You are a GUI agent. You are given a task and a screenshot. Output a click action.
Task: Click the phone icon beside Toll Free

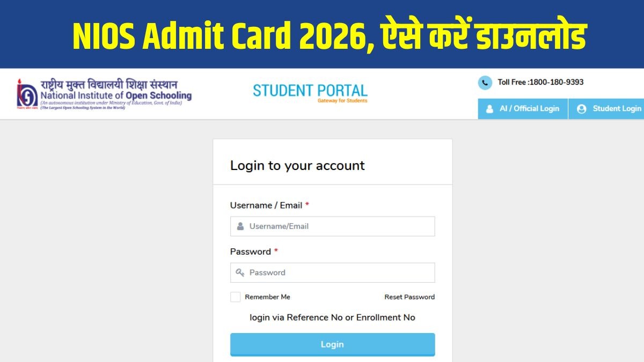point(485,83)
